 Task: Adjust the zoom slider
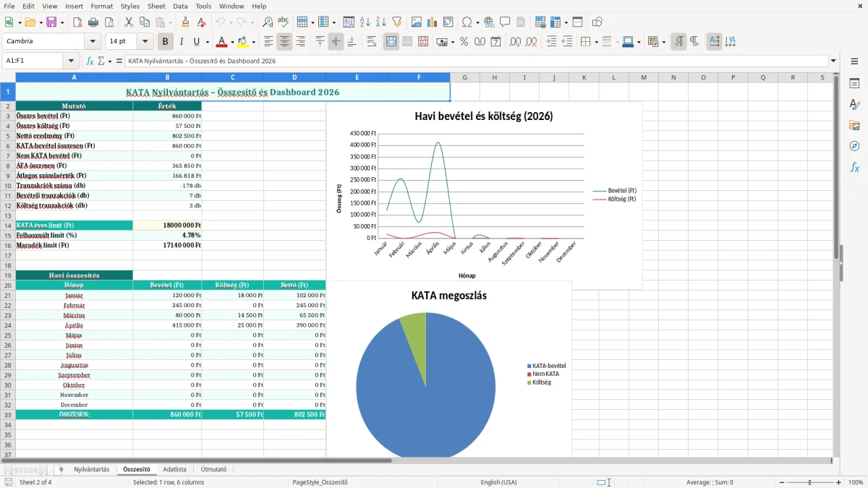tap(809, 482)
